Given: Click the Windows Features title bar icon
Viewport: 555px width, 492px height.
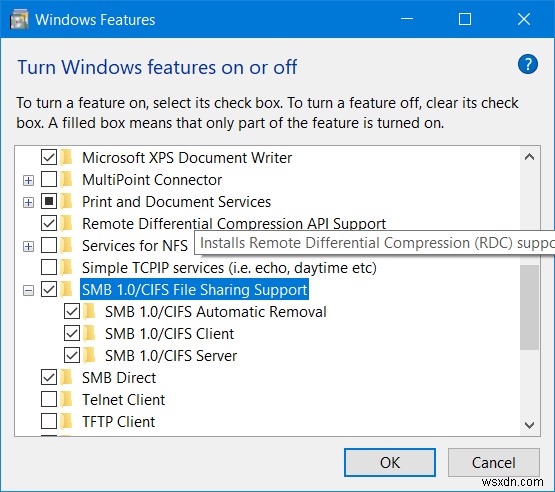Looking at the screenshot, I should coord(19,19).
